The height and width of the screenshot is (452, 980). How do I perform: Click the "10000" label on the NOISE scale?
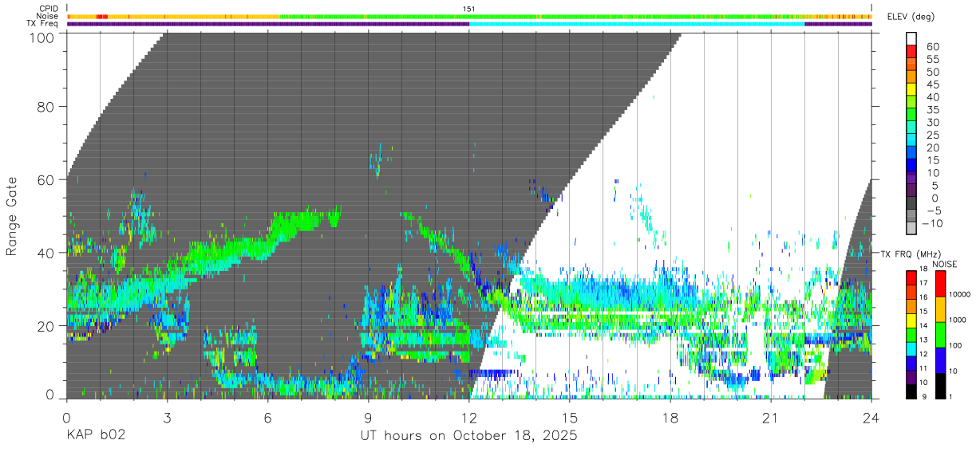point(961,295)
